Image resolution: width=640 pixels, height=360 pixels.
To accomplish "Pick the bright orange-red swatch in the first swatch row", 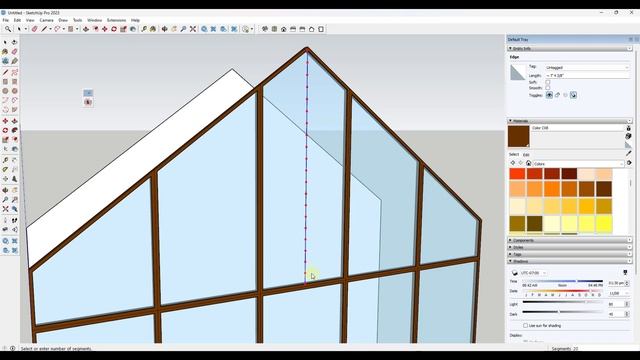I will click(x=517, y=173).
